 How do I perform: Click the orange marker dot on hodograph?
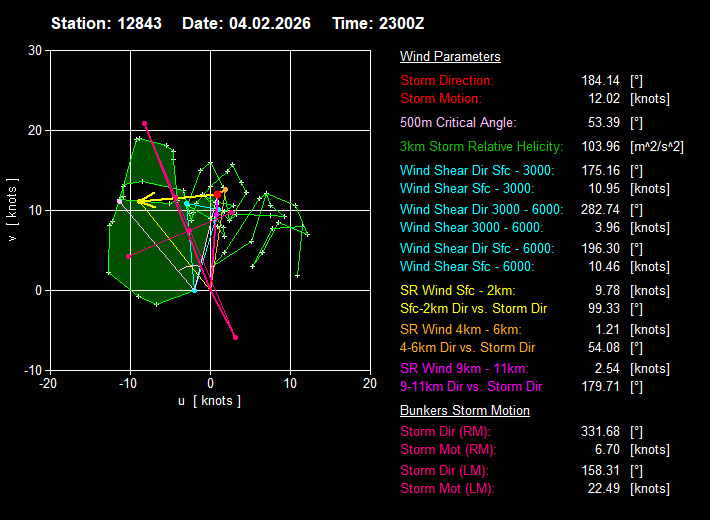click(225, 189)
